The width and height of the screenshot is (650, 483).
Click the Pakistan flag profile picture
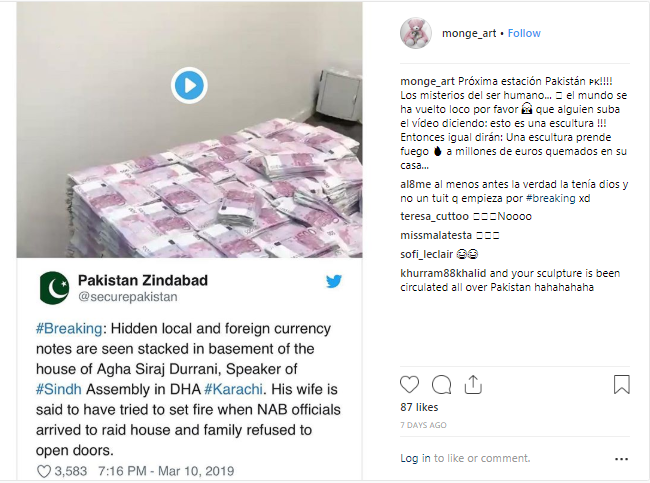click(54, 288)
